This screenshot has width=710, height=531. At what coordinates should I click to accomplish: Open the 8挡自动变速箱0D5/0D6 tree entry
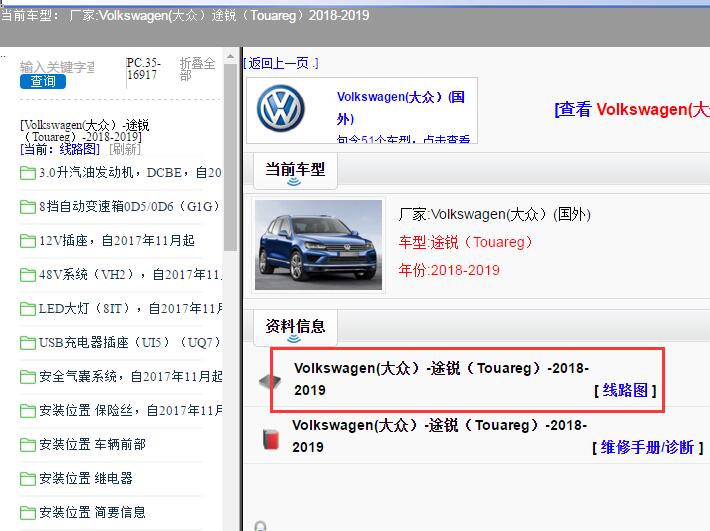[x=130, y=206]
